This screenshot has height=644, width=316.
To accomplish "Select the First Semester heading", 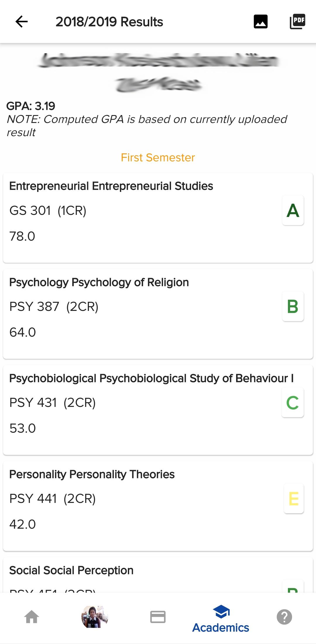I will pyautogui.click(x=158, y=157).
